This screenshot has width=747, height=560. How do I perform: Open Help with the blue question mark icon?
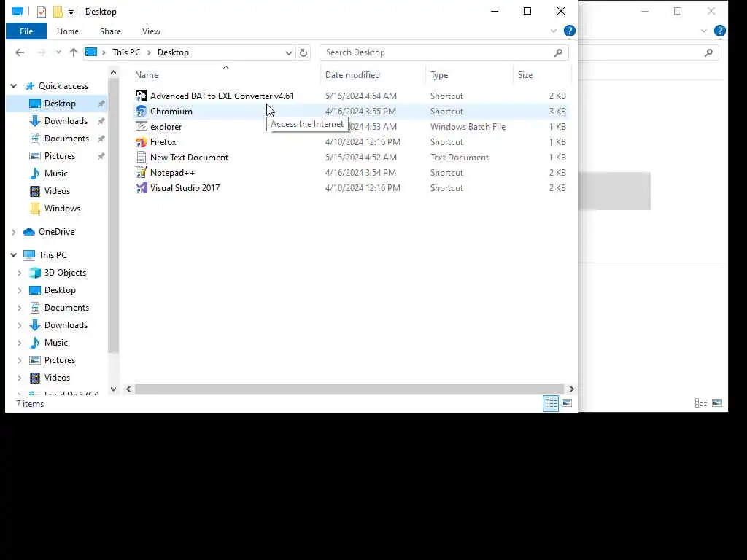pos(569,31)
